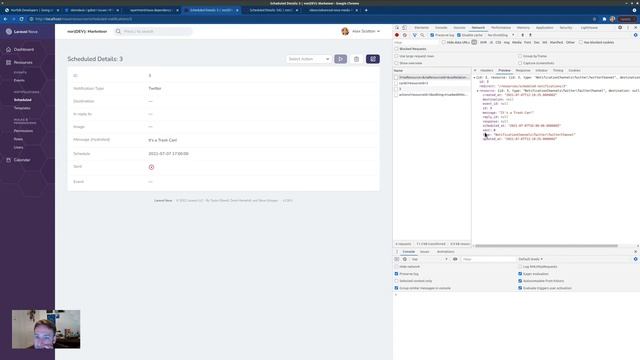Open Events in the sidebar
The height and width of the screenshot is (360, 640).
(x=19, y=80)
